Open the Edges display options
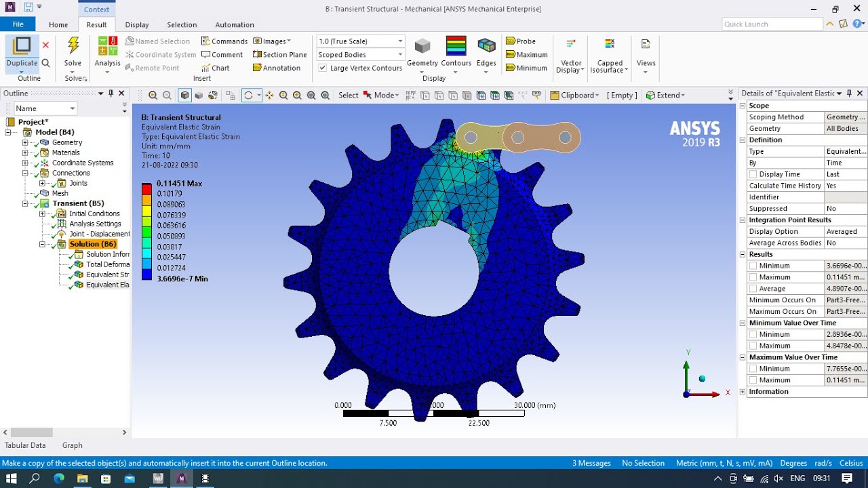Viewport: 868px width, 488px height. (x=486, y=53)
